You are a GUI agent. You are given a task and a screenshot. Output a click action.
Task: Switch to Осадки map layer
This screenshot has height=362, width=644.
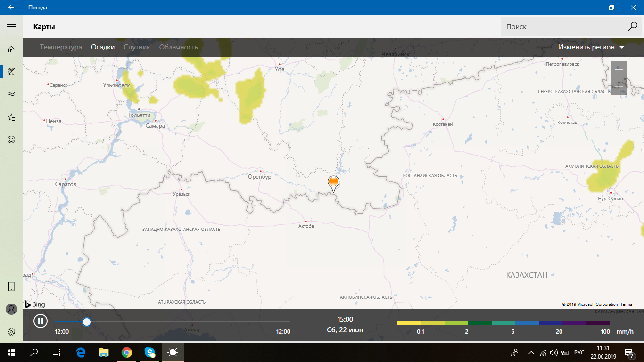click(x=103, y=47)
